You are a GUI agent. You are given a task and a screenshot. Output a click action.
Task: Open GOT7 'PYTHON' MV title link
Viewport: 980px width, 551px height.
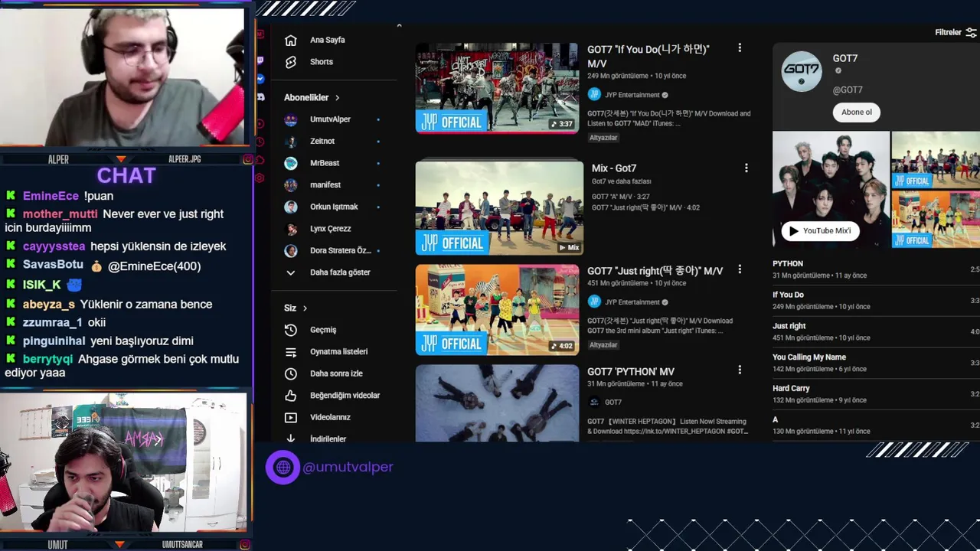pos(631,372)
